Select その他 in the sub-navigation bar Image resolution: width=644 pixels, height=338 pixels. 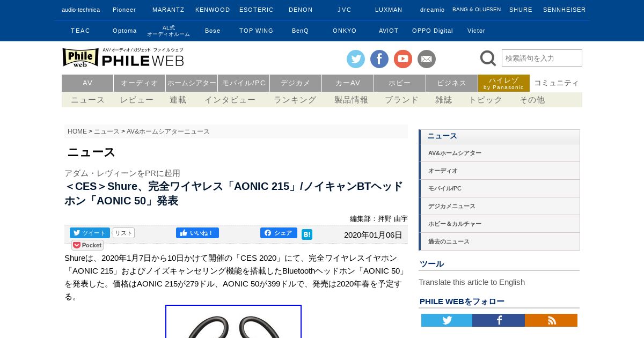(x=532, y=100)
